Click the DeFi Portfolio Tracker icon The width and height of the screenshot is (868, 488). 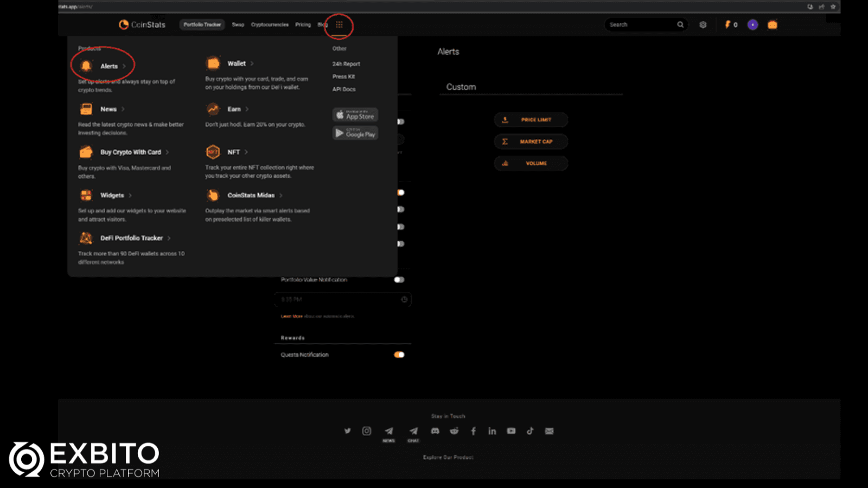pyautogui.click(x=86, y=238)
